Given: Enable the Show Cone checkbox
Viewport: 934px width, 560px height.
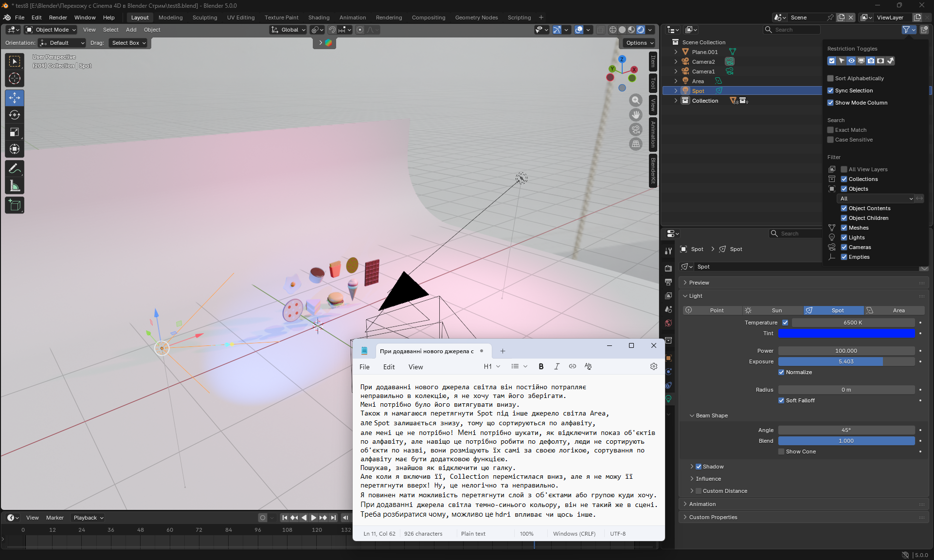Looking at the screenshot, I should [781, 452].
